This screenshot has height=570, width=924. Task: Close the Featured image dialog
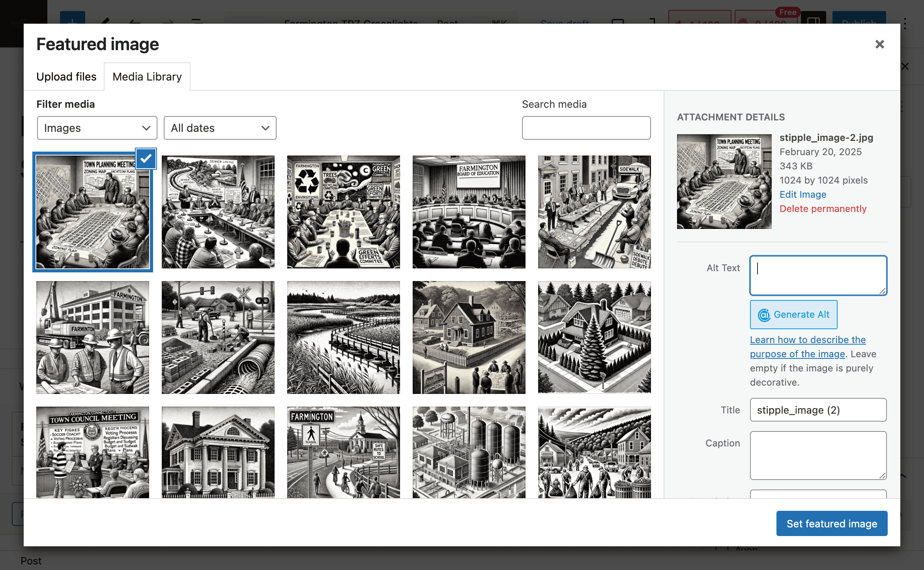click(x=879, y=44)
